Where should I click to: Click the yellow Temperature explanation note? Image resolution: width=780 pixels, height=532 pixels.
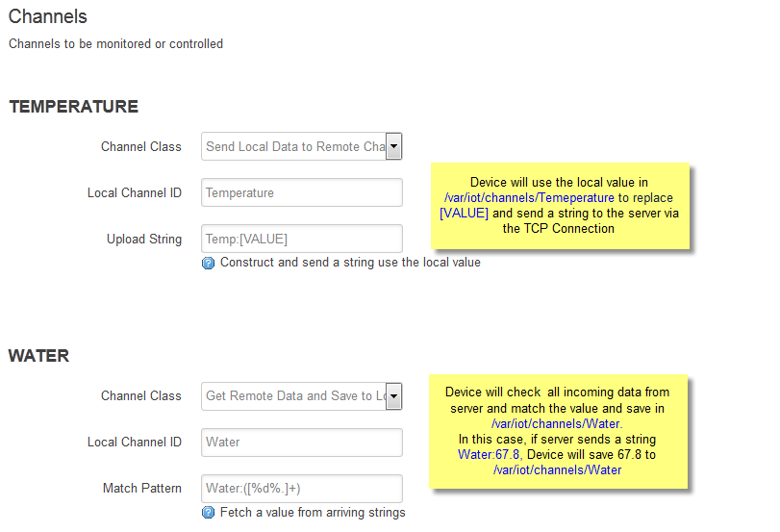560,206
